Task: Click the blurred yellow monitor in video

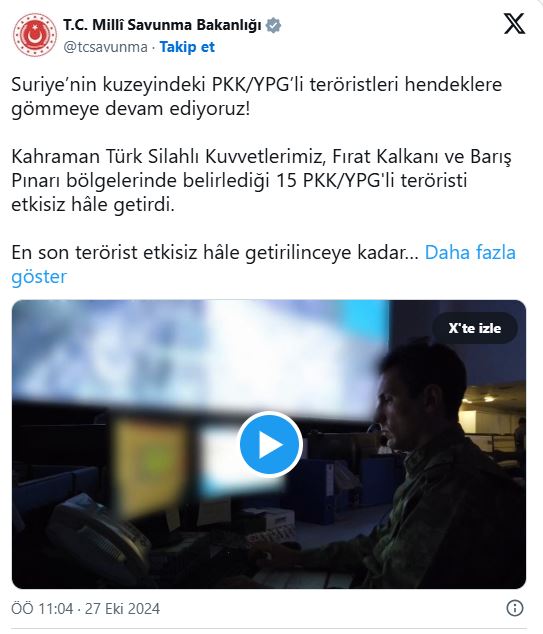Action: click(x=152, y=467)
